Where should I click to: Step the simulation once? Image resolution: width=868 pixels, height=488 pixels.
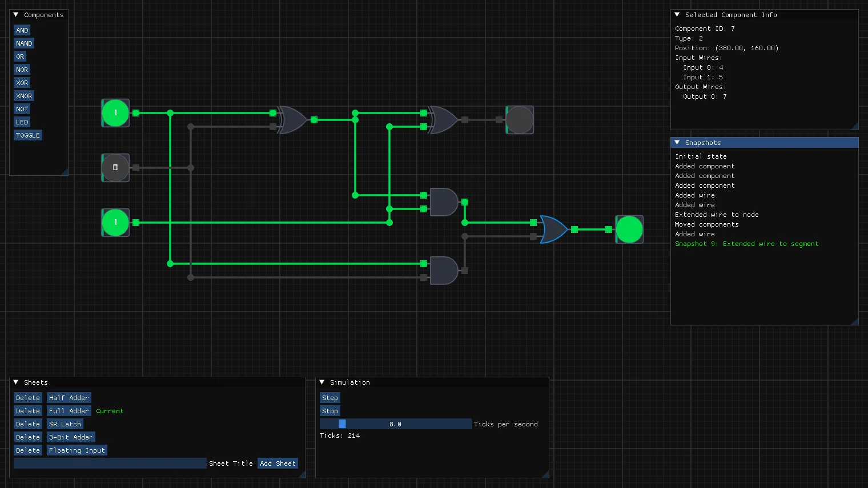pos(330,398)
